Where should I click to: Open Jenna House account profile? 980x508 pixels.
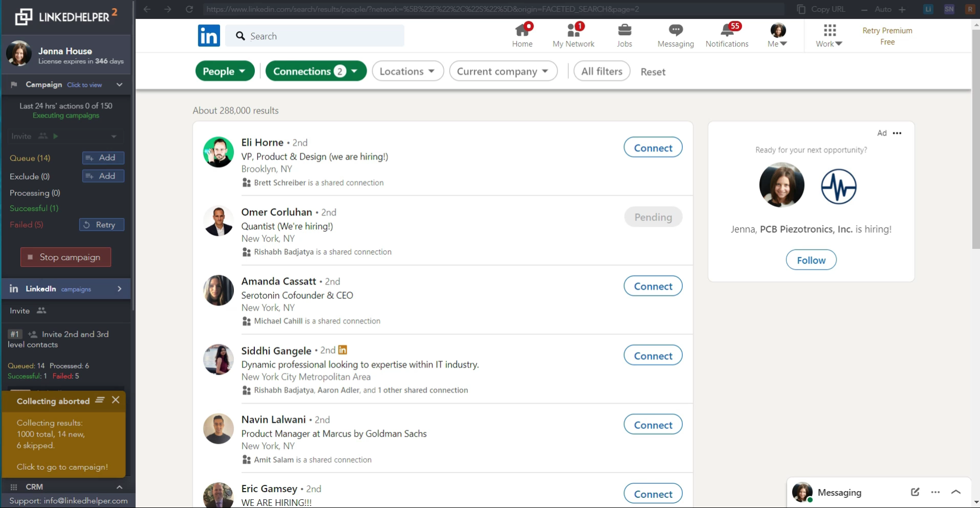pyautogui.click(x=66, y=54)
